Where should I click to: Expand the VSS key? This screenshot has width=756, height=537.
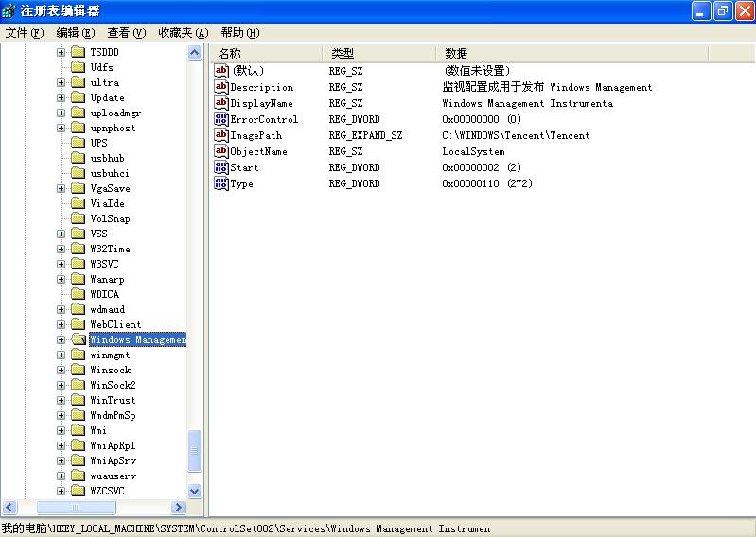[61, 234]
